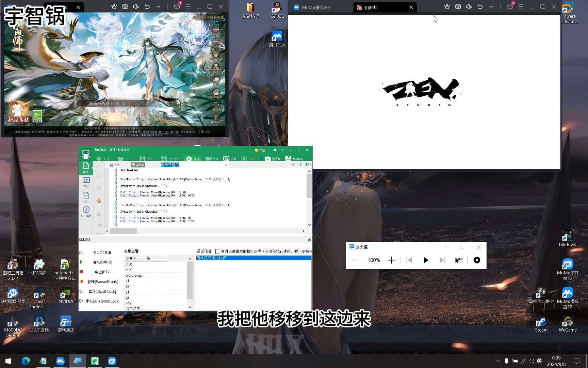Click 中止[F12] stop button
Image resolution: width=588 pixels, height=368 pixels.
click(x=102, y=272)
